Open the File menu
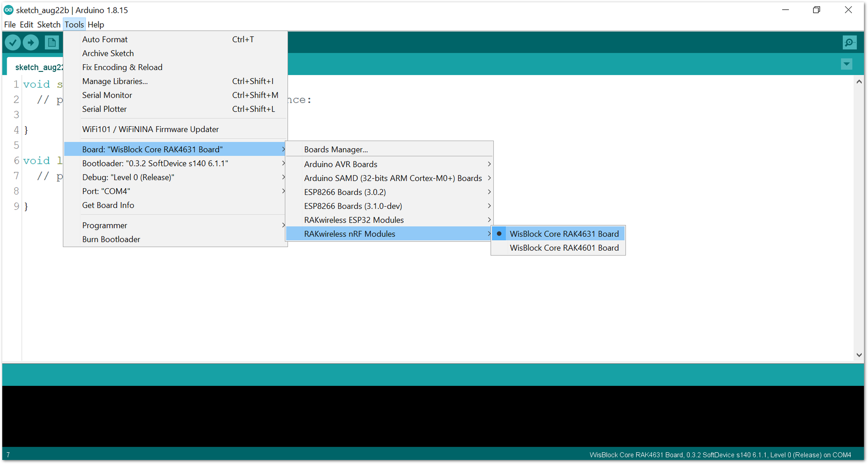Screen dimensions: 868x464 [x=10, y=24]
